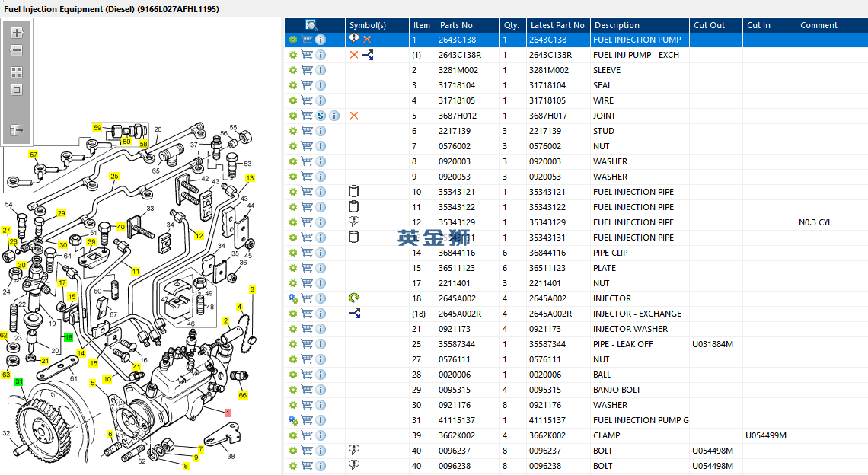Zoom out of the parts diagram
This screenshot has height=475, width=868.
tap(17, 51)
